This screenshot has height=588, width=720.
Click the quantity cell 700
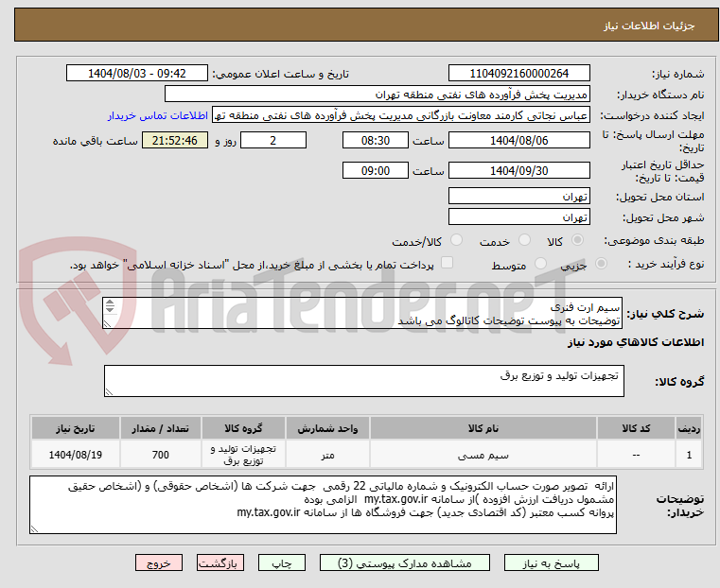[160, 455]
